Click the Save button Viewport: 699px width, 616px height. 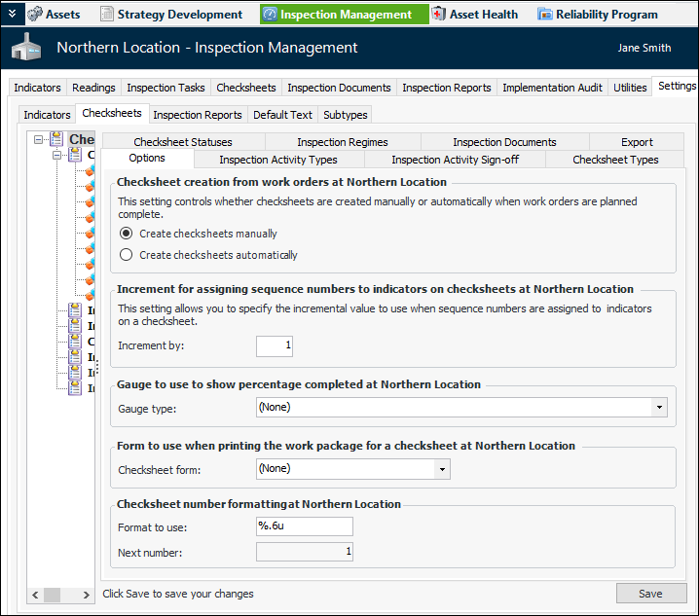[x=650, y=594]
